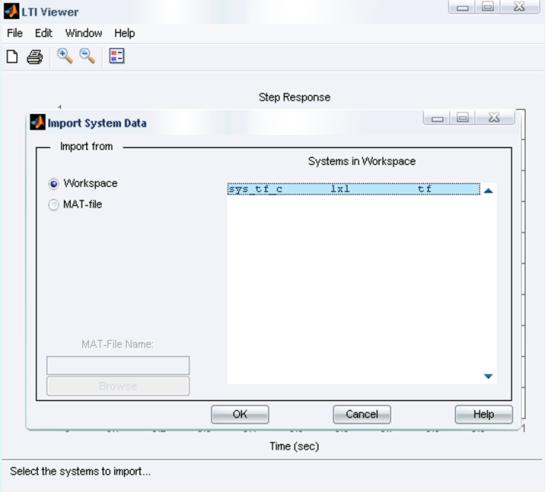Click the Step Response plot title
The image size is (545, 492).
point(294,97)
